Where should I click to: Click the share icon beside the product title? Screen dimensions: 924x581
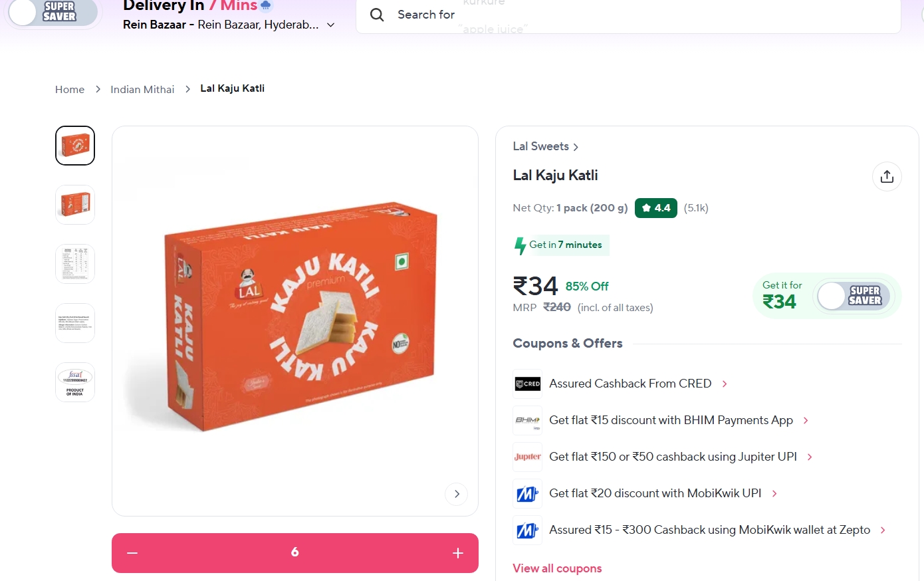click(887, 177)
